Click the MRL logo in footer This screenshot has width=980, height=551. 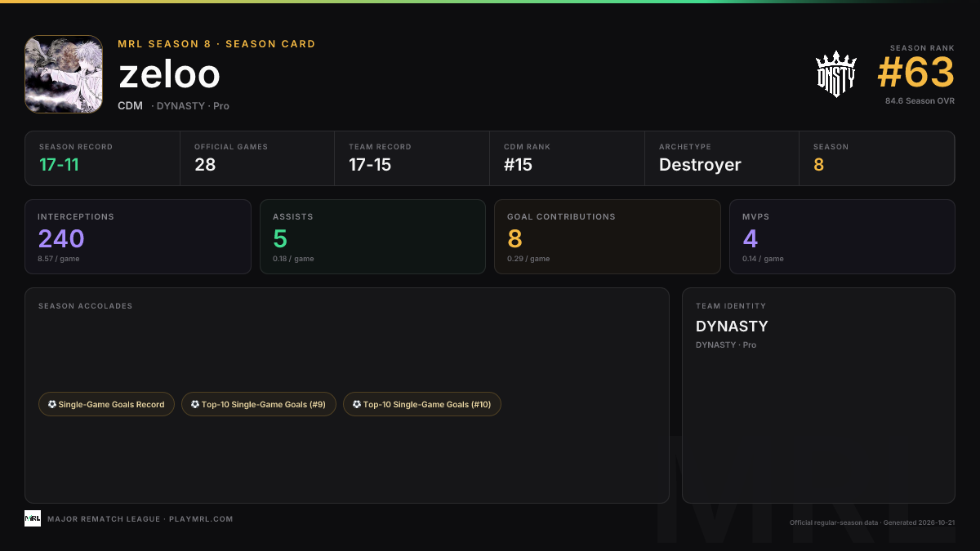[x=33, y=518]
